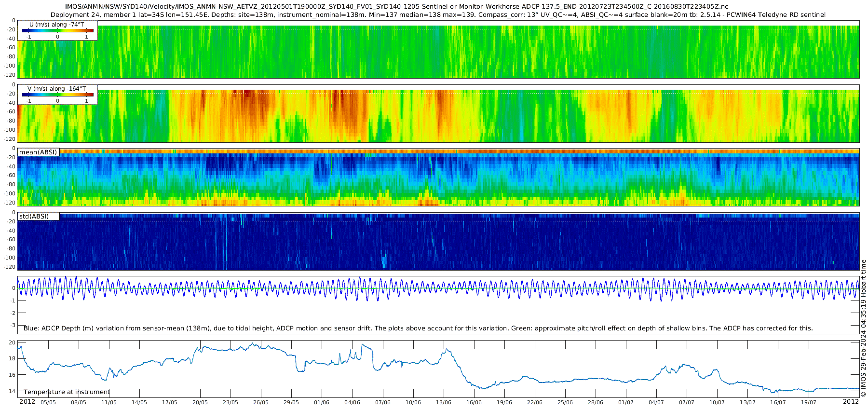Viewport: 868px width, 410px height.
Task: Click the 'V (m/s) along -164°T' legend title
Action: (x=57, y=89)
